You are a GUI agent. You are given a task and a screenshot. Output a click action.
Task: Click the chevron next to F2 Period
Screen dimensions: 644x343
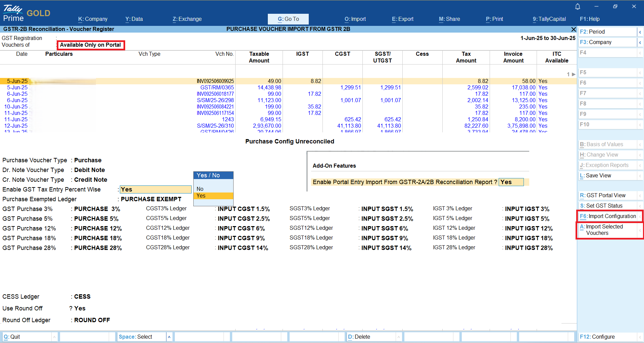click(x=640, y=32)
